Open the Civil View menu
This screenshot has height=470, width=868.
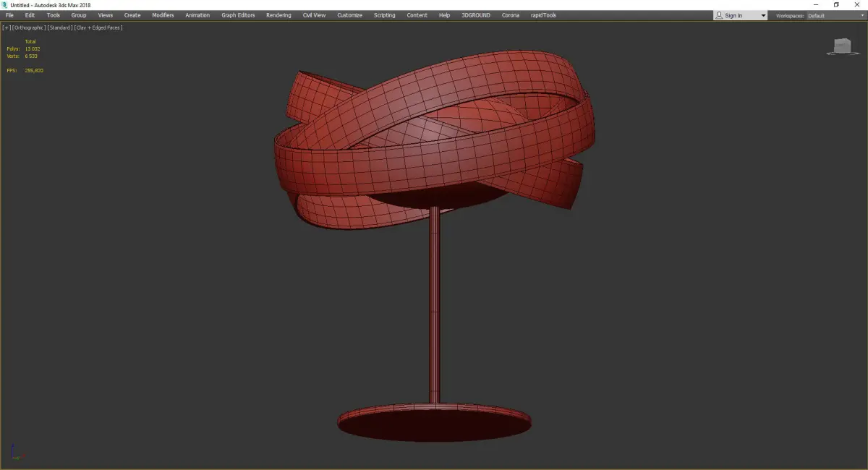314,15
